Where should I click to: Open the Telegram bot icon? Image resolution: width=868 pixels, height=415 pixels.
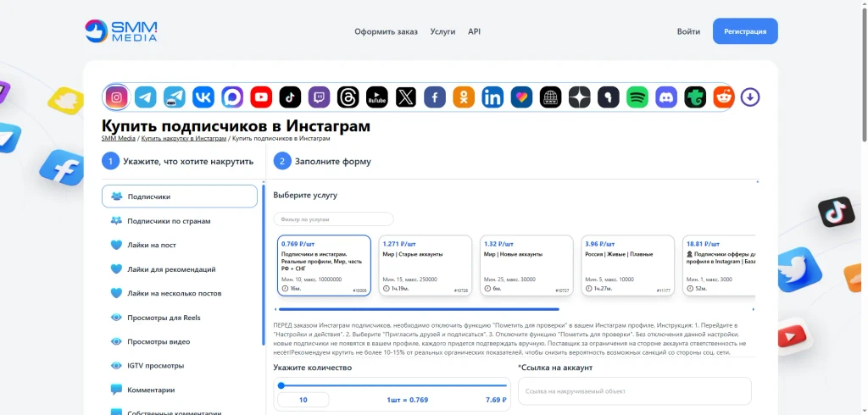175,97
